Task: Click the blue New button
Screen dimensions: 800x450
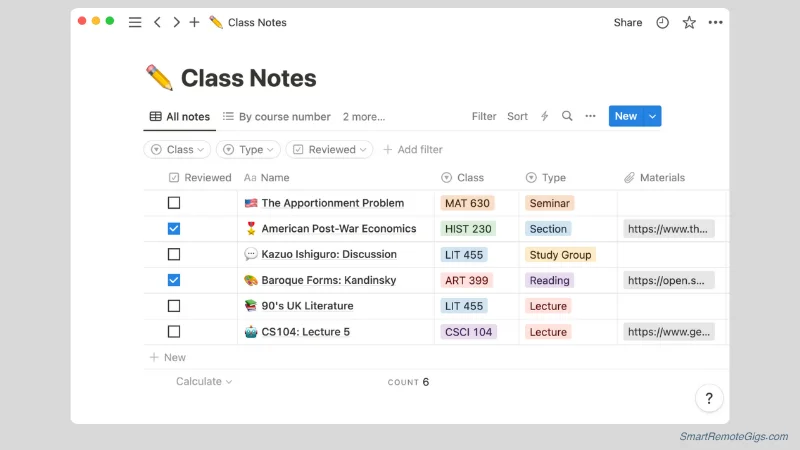Action: click(x=626, y=116)
